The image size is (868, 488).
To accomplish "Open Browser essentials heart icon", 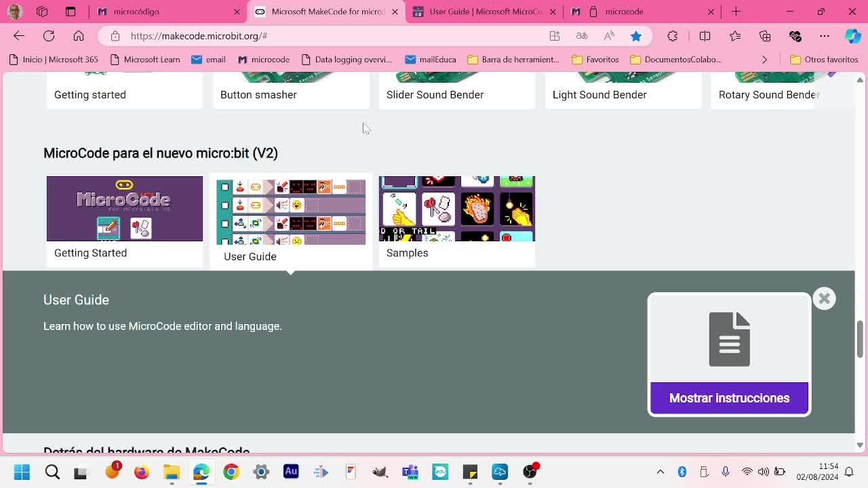I will (795, 36).
